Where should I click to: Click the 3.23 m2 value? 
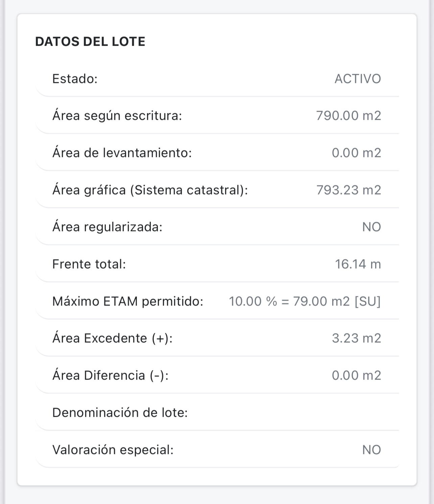pos(356,338)
